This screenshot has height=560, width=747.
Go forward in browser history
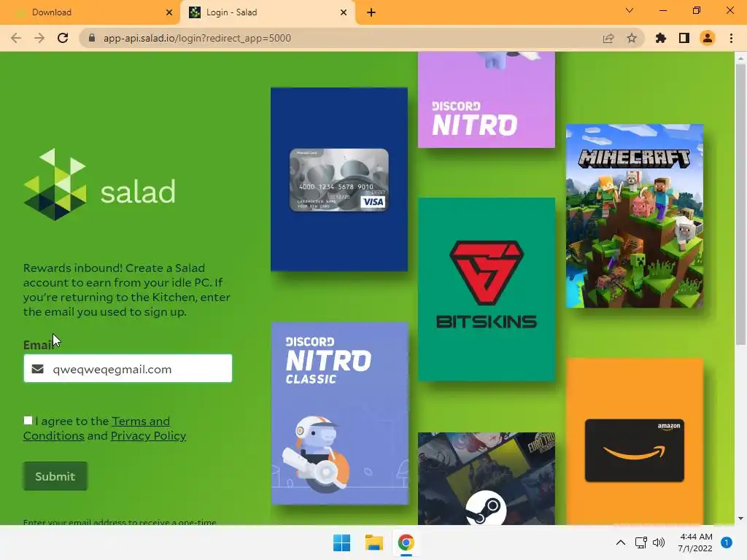tap(39, 38)
